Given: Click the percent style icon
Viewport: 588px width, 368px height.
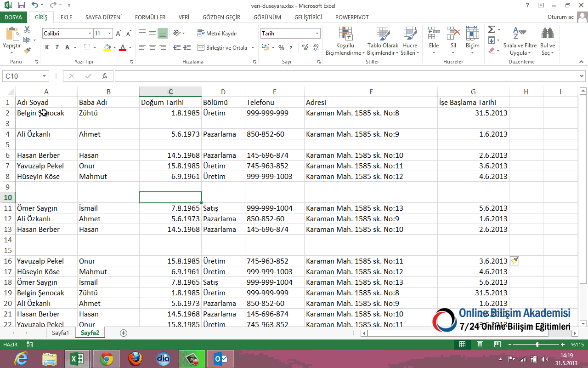Looking at the screenshot, I should (281, 48).
